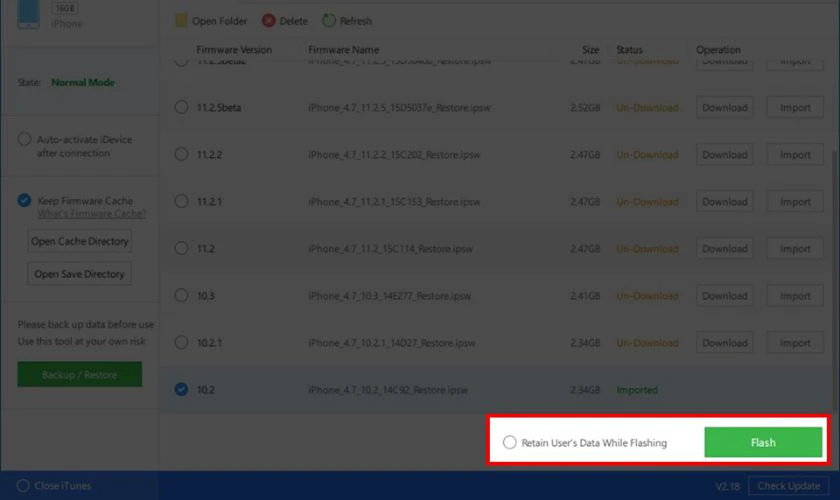
Task: Toggle Auto-activate iDevice after connection
Action: (24, 139)
